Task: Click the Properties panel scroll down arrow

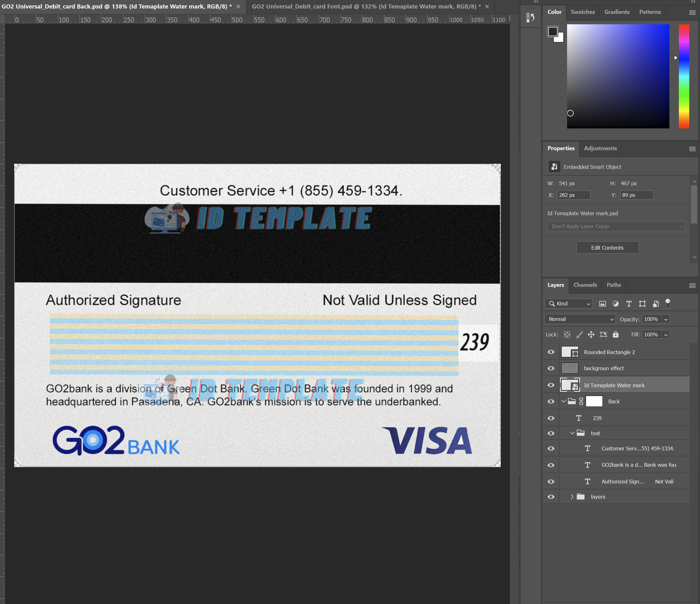Action: (x=694, y=257)
